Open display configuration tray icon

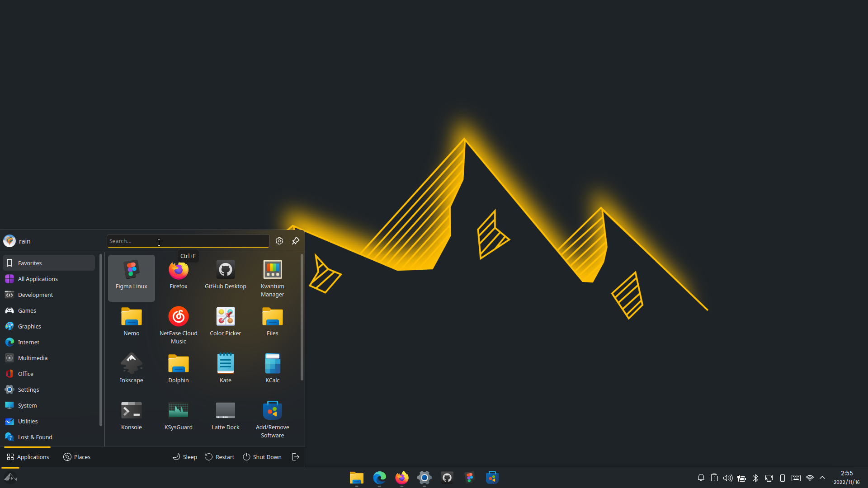pyautogui.click(x=769, y=478)
